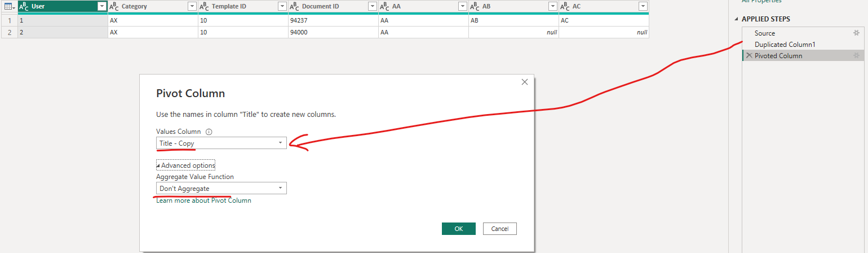Open the Values Column dropdown

pyautogui.click(x=222, y=143)
